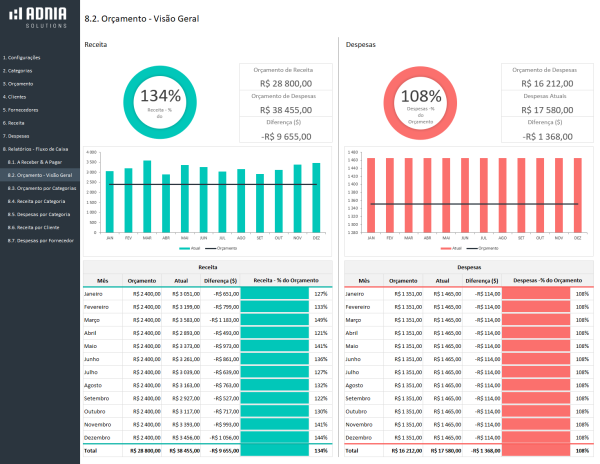Select the MAR bar in Receita chart
Image resolution: width=600 pixels, height=464 pixels.
(147, 196)
